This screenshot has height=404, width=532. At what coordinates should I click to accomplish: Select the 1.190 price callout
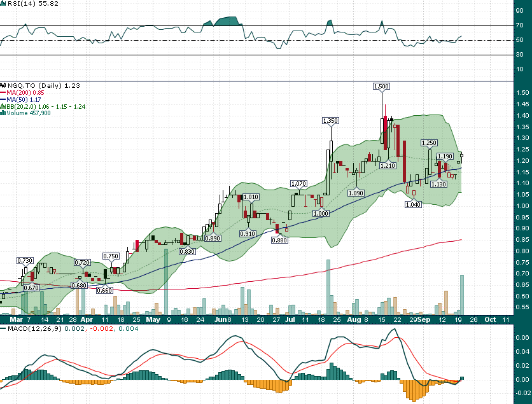pyautogui.click(x=445, y=156)
